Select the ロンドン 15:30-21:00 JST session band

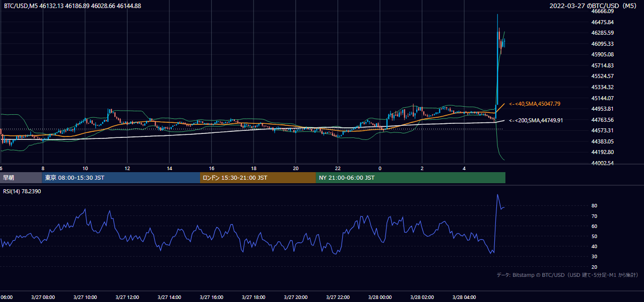(x=258, y=178)
